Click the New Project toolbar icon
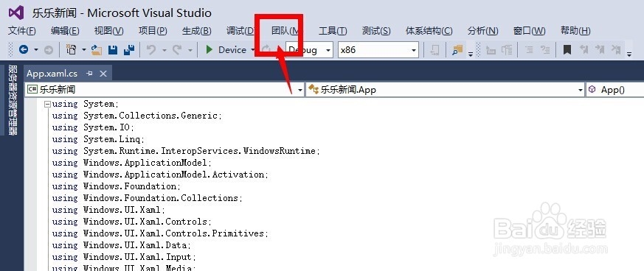Screen dimensions: 644x271 pos(71,50)
